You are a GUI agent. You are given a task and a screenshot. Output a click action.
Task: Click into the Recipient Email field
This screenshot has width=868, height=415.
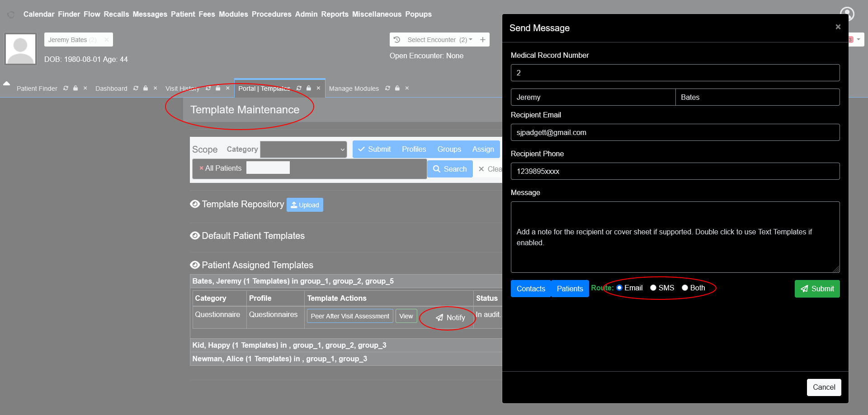pos(675,132)
